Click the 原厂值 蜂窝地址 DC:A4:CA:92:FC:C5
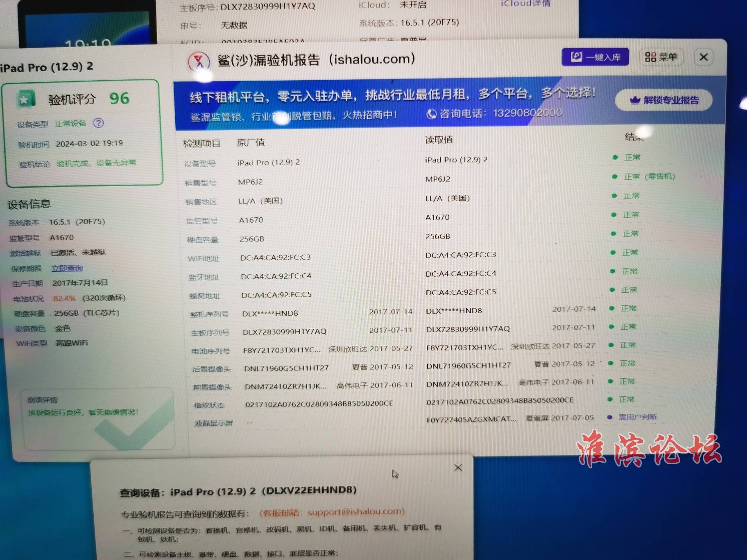747x560 pixels. pos(276,295)
